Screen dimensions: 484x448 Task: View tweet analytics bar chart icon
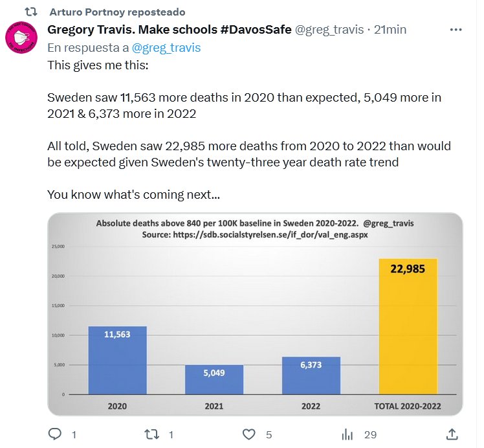[x=347, y=434]
